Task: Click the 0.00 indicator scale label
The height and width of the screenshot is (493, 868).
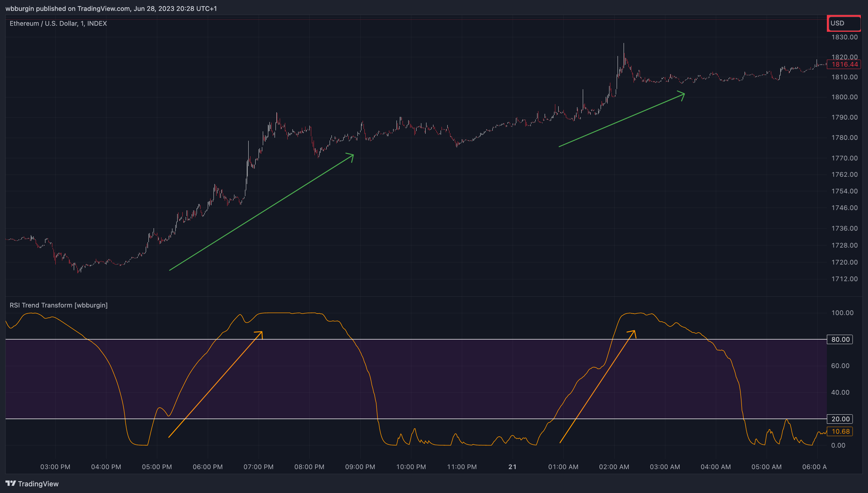Action: pos(838,445)
